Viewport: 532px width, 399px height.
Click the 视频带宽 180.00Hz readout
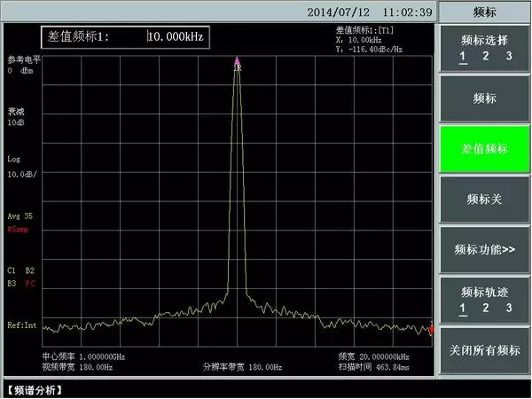(77, 367)
